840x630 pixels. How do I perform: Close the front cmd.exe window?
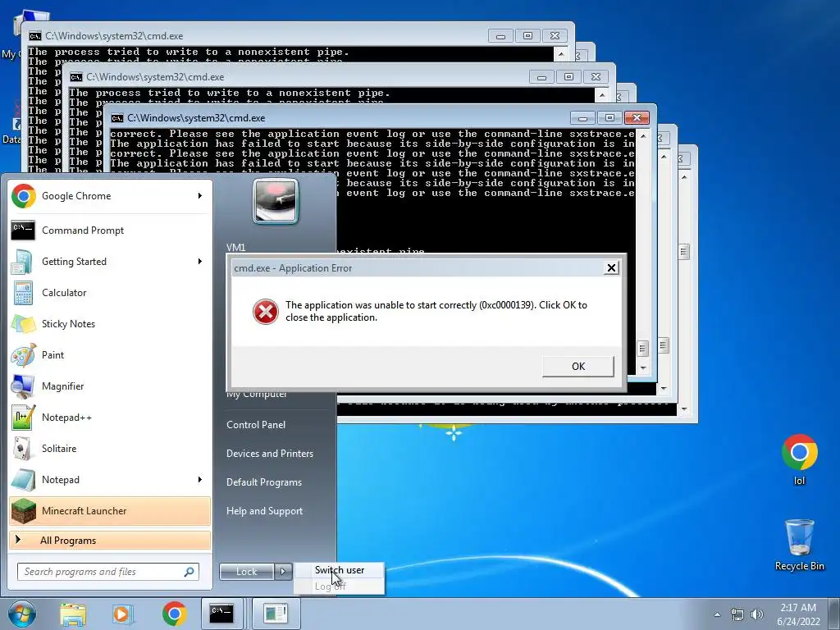click(637, 118)
